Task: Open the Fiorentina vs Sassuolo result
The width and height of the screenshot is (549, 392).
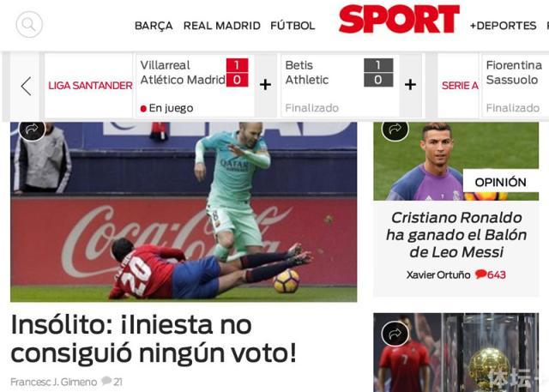Action: (x=516, y=86)
